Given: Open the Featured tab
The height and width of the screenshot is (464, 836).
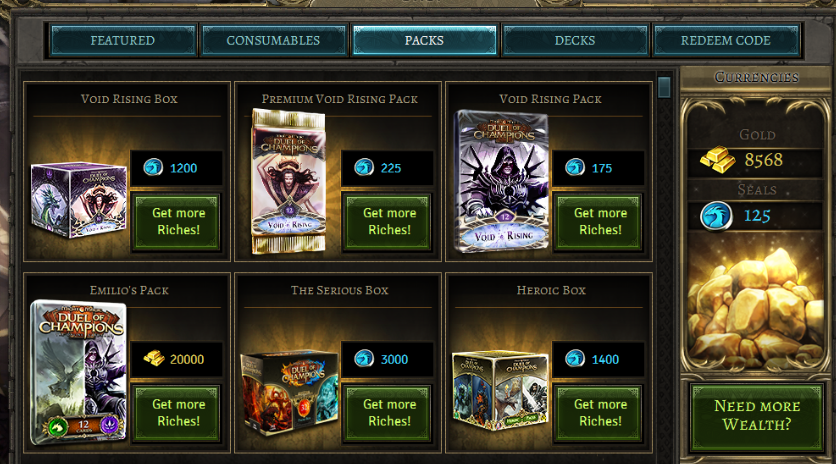Looking at the screenshot, I should coord(123,40).
